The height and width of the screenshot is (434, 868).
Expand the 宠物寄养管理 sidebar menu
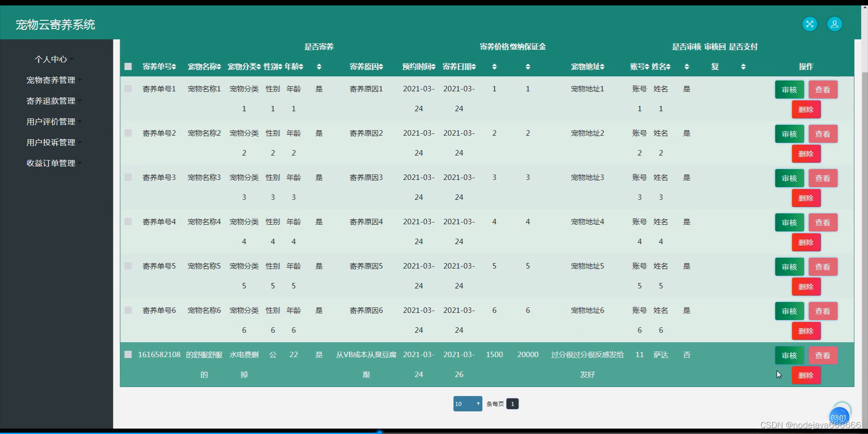click(54, 80)
